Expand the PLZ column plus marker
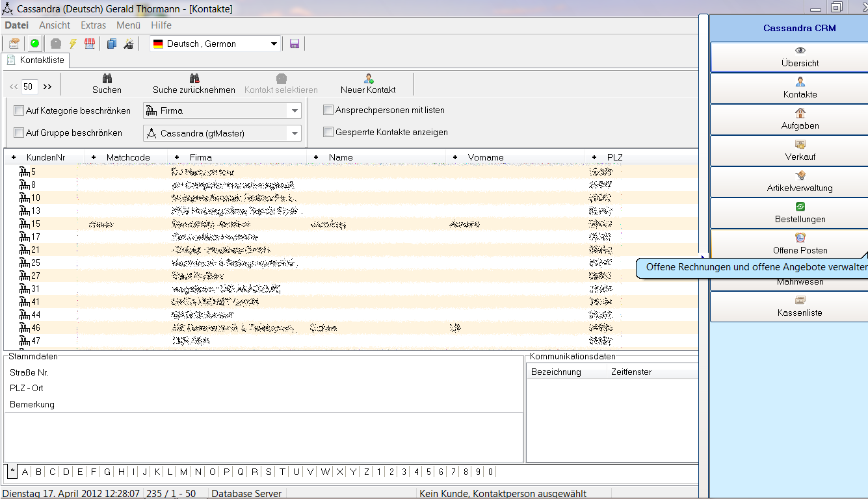Image resolution: width=868 pixels, height=499 pixels. [594, 157]
